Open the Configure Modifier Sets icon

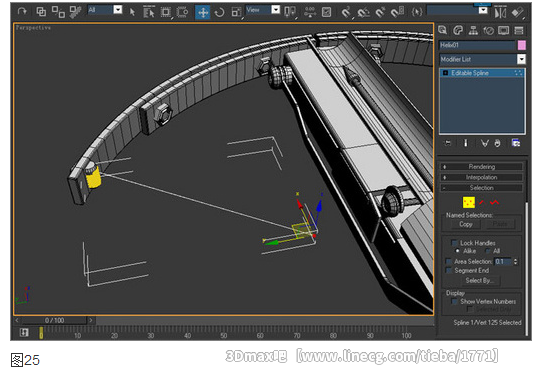click(x=516, y=143)
